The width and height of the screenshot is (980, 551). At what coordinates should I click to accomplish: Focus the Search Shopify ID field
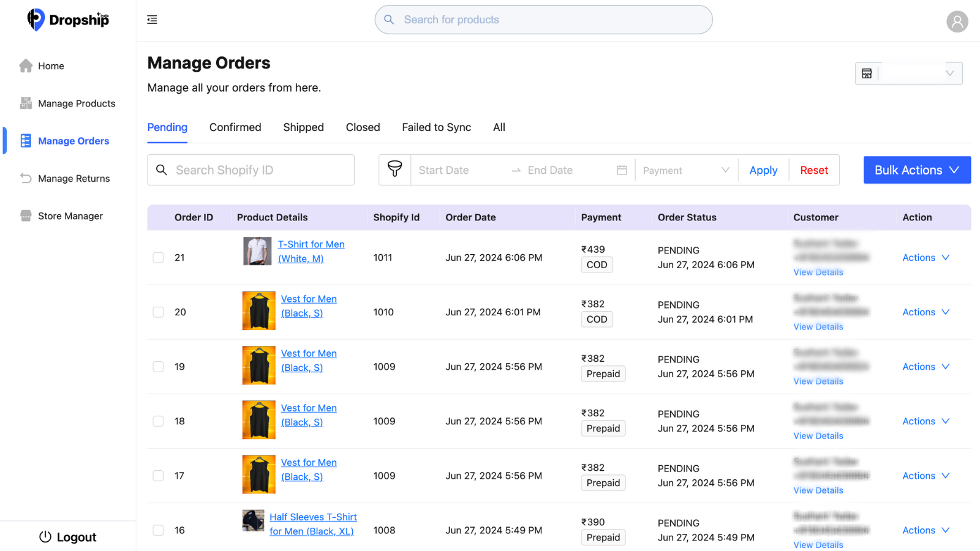pyautogui.click(x=251, y=170)
